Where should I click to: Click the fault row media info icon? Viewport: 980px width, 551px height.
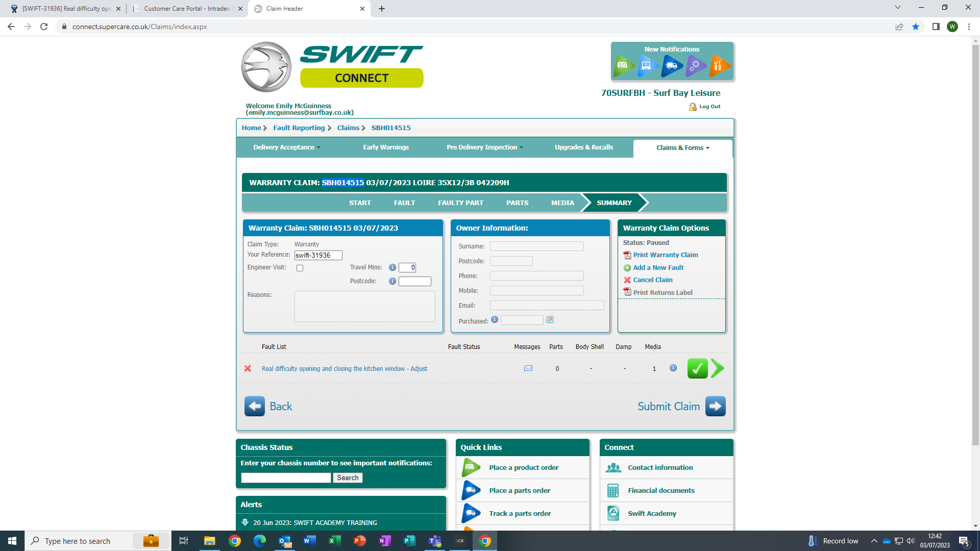[x=673, y=368]
